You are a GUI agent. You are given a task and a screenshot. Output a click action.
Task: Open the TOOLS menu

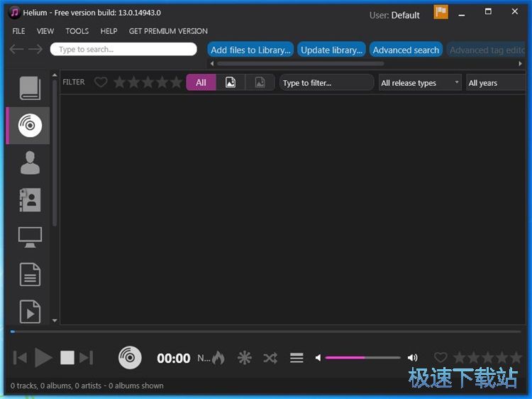pyautogui.click(x=77, y=31)
